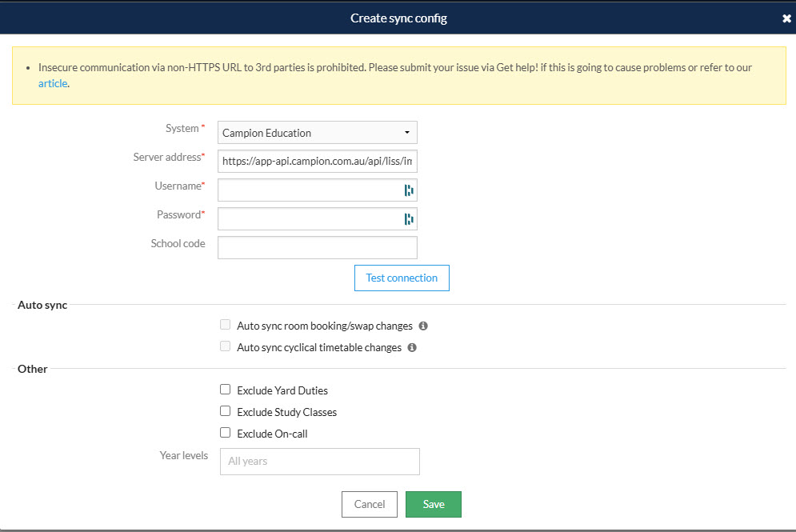
Task: Focus the Server address field
Action: coord(317,162)
